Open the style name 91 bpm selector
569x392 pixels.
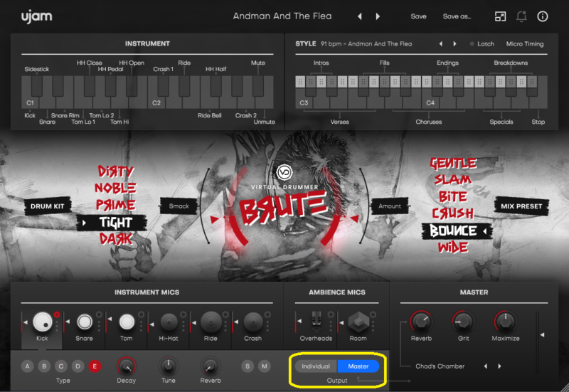(366, 44)
